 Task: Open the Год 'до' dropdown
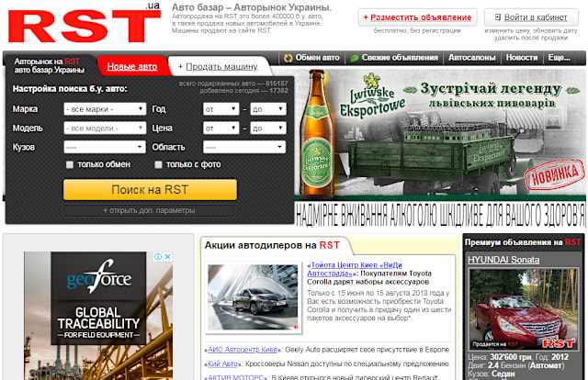coord(268,109)
